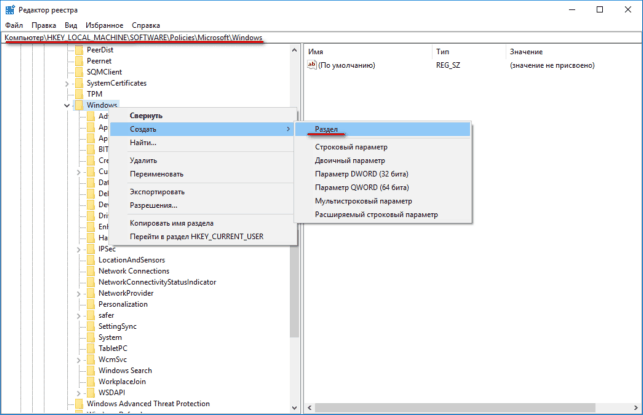643x415 pixels.
Task: Click the Windows Advanced Threat Protection folder icon
Action: 79,404
